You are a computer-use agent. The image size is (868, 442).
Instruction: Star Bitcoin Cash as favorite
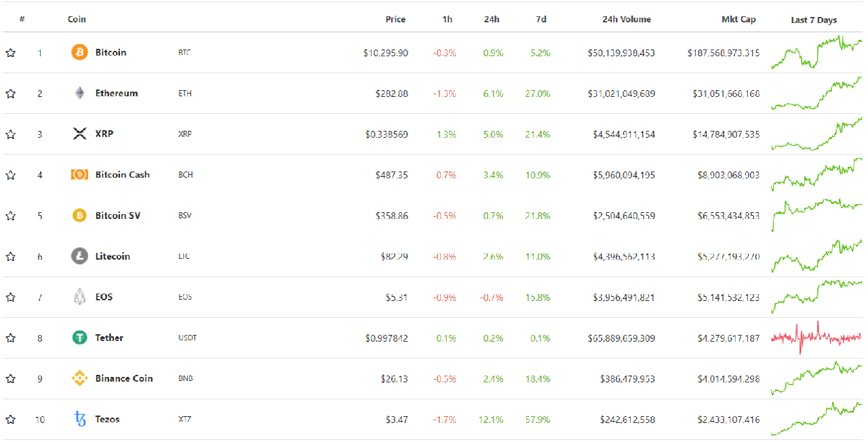point(10,175)
